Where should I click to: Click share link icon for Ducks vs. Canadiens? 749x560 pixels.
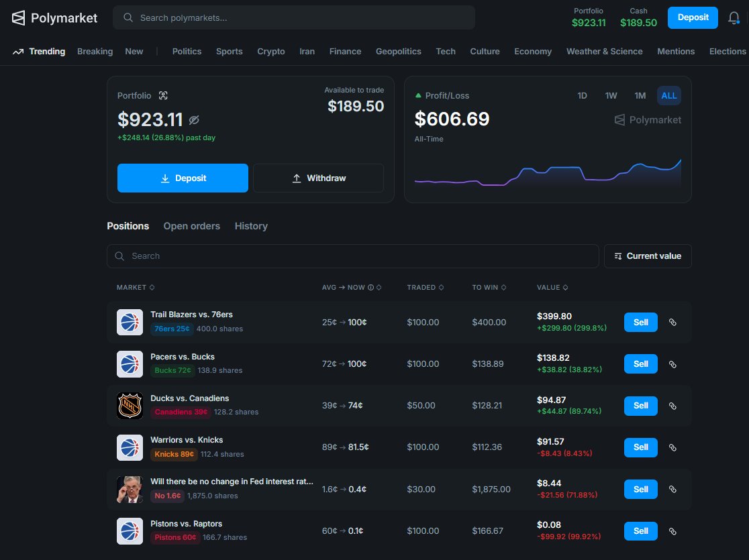coord(672,406)
